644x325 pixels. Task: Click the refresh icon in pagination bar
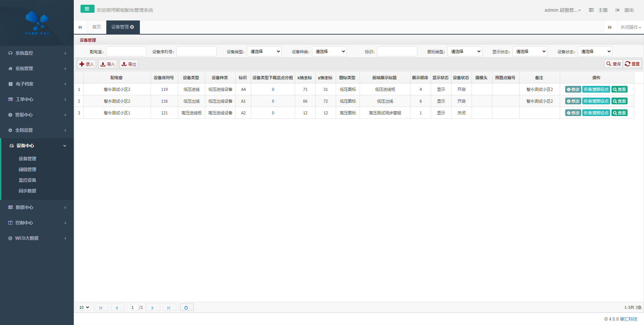coord(186,308)
